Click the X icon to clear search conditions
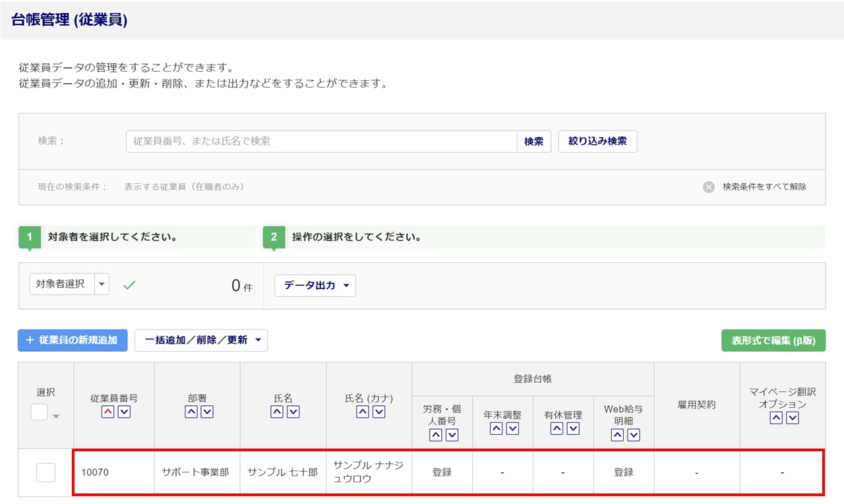Screen dimensions: 844x504 709,187
